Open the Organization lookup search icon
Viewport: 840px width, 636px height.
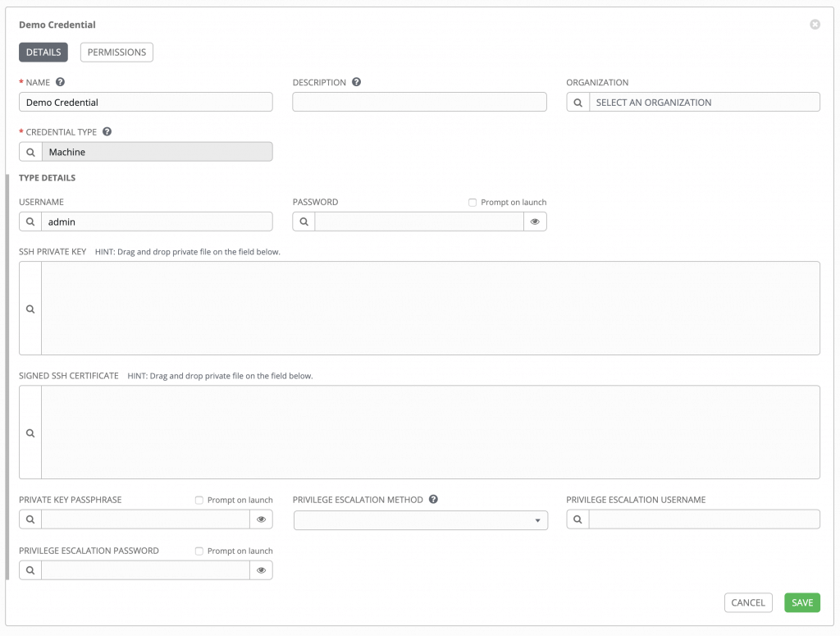(x=578, y=103)
